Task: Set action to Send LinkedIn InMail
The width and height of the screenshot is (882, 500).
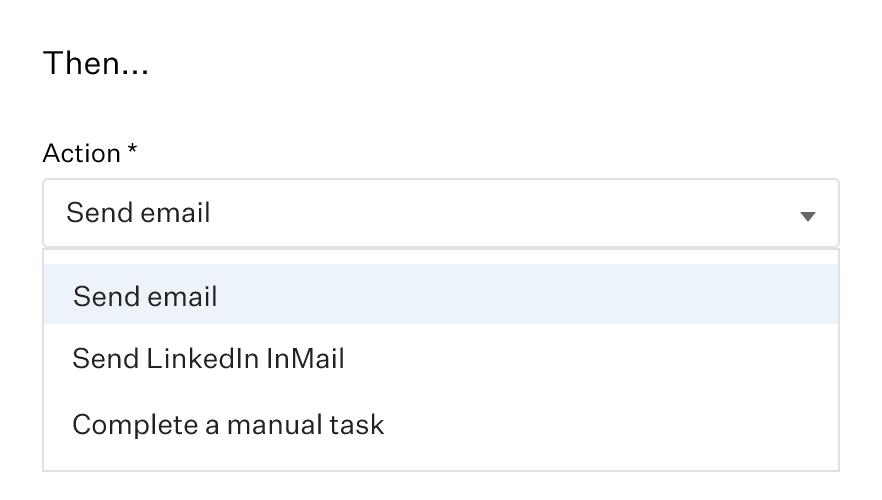Action: coord(208,359)
